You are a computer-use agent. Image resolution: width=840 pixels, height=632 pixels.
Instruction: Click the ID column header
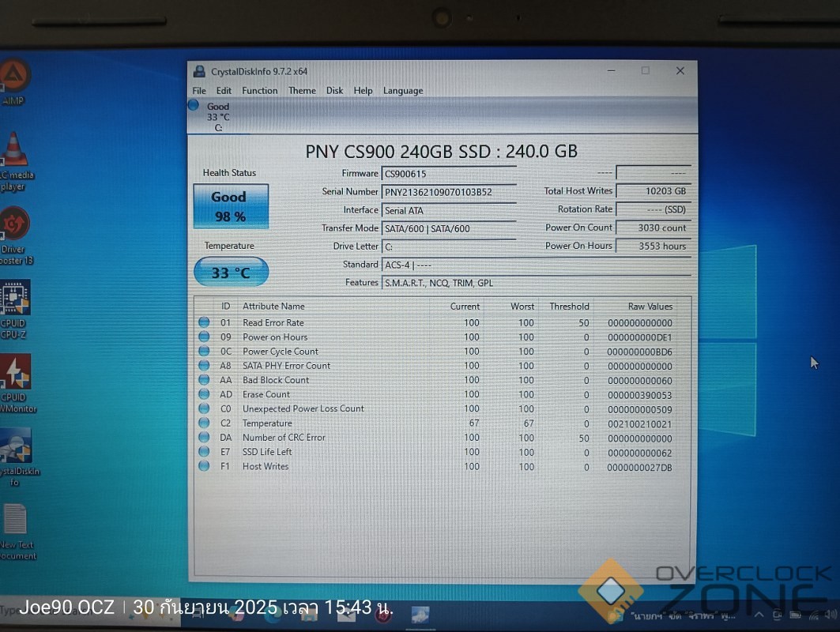coord(225,306)
